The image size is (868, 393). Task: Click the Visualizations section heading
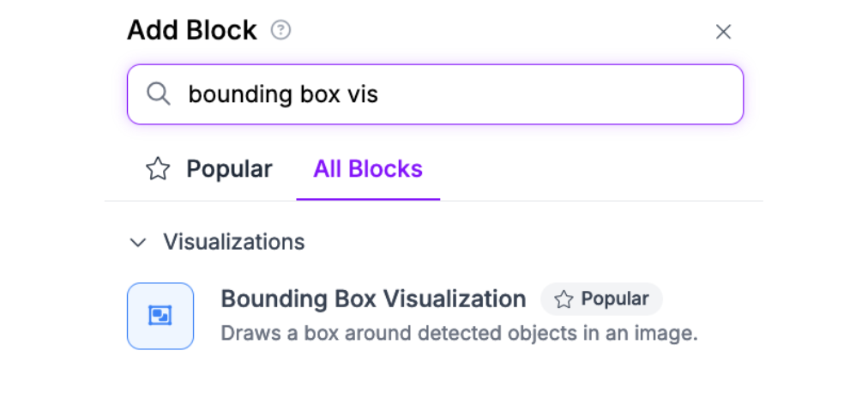point(234,242)
